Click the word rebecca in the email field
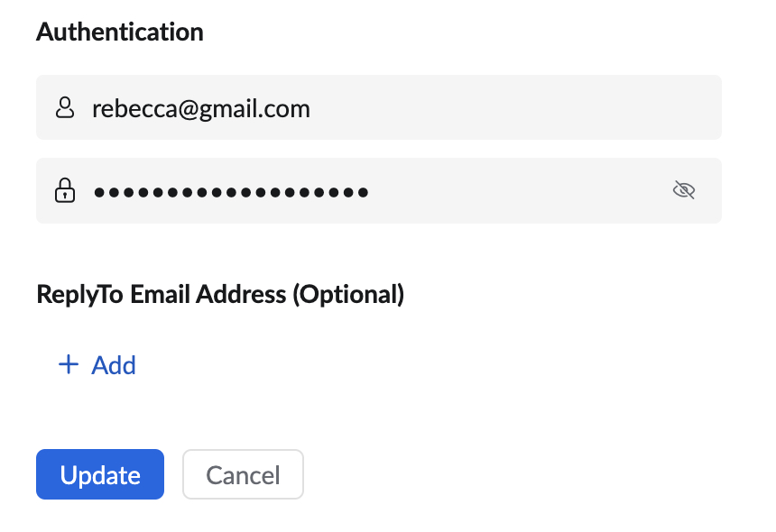Viewport: 776px width, 532px height. coord(134,108)
